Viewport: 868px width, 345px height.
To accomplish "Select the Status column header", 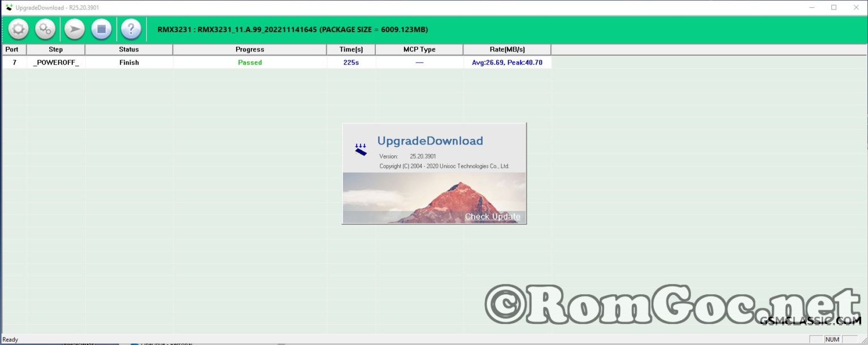I will click(128, 49).
